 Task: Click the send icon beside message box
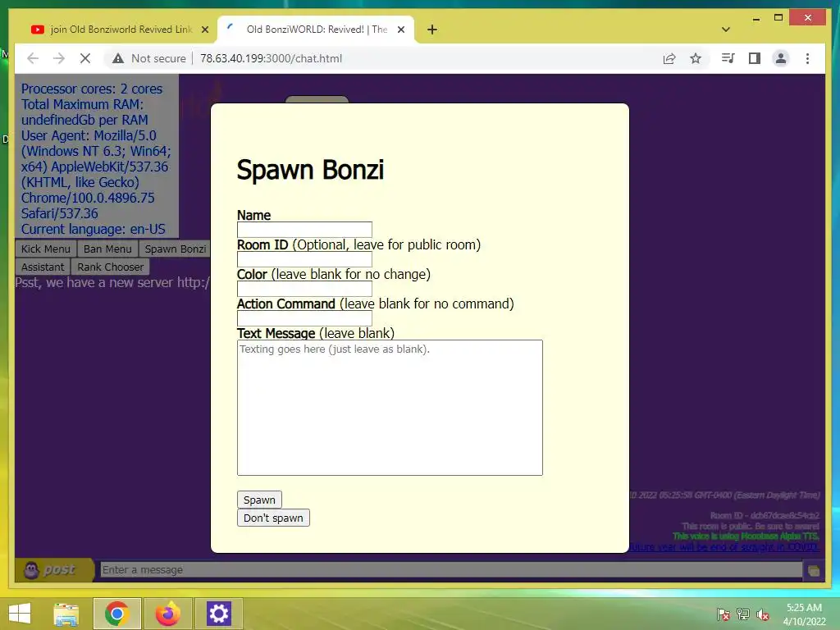click(813, 571)
